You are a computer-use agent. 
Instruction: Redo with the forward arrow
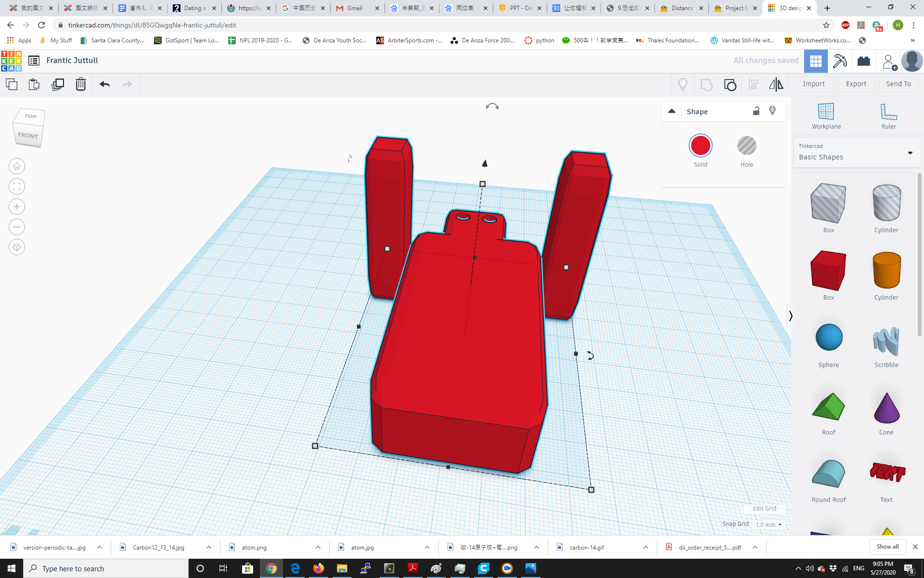tap(127, 84)
